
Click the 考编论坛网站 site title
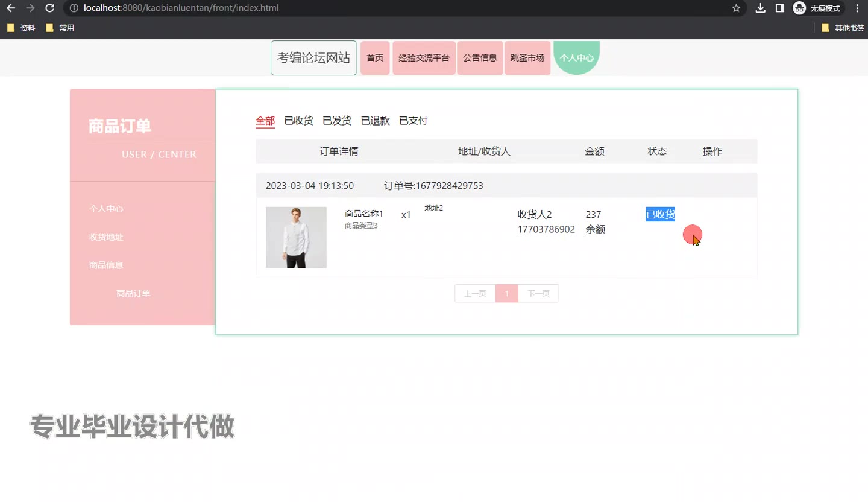(x=313, y=58)
